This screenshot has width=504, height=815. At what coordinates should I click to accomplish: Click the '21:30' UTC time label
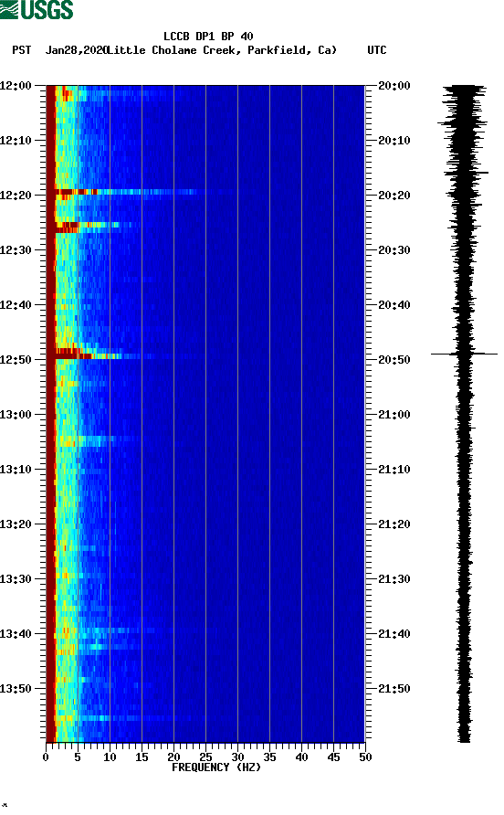point(394,579)
